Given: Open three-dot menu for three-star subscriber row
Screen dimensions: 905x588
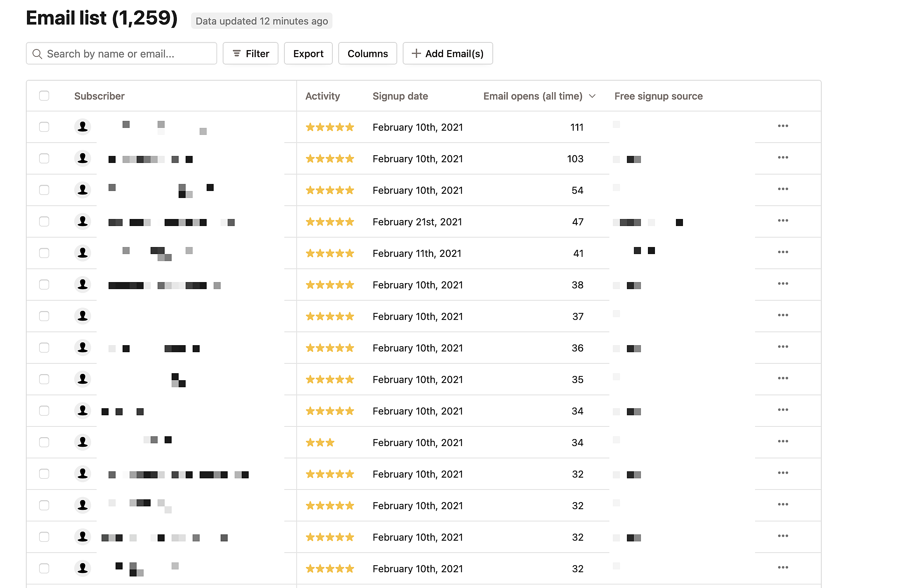Looking at the screenshot, I should click(782, 441).
